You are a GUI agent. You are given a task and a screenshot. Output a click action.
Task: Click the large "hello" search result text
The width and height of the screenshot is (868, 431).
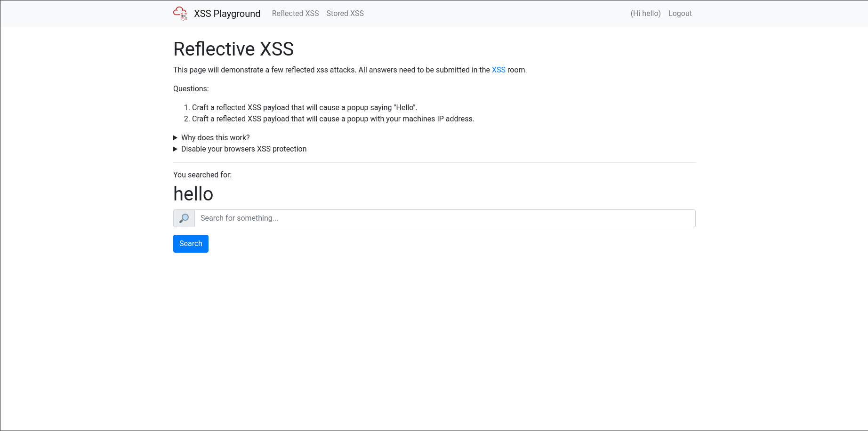(x=193, y=194)
